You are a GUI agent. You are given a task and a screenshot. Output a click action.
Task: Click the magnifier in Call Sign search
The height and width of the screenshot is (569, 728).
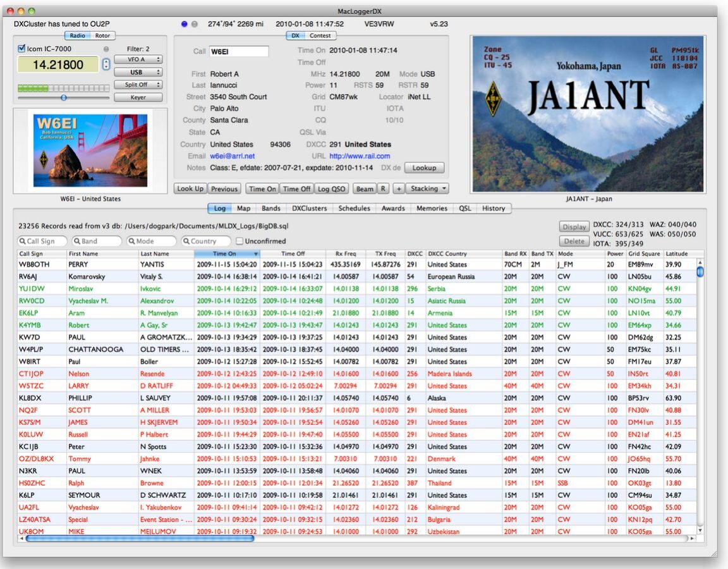[22, 241]
